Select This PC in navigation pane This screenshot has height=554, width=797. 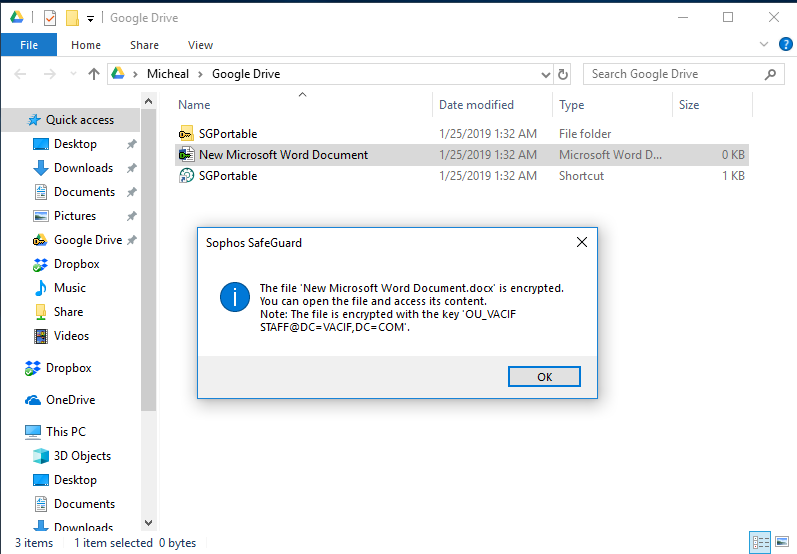coord(66,432)
